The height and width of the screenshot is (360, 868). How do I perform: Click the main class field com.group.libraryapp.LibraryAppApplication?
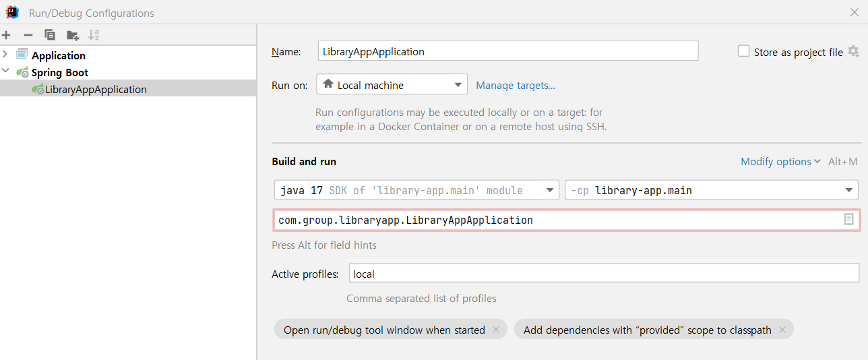pos(566,220)
